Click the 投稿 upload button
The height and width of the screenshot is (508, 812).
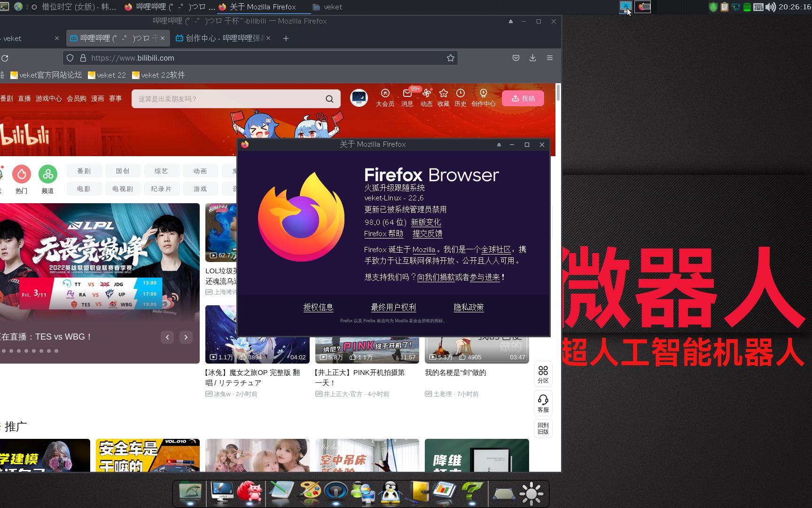(x=523, y=98)
